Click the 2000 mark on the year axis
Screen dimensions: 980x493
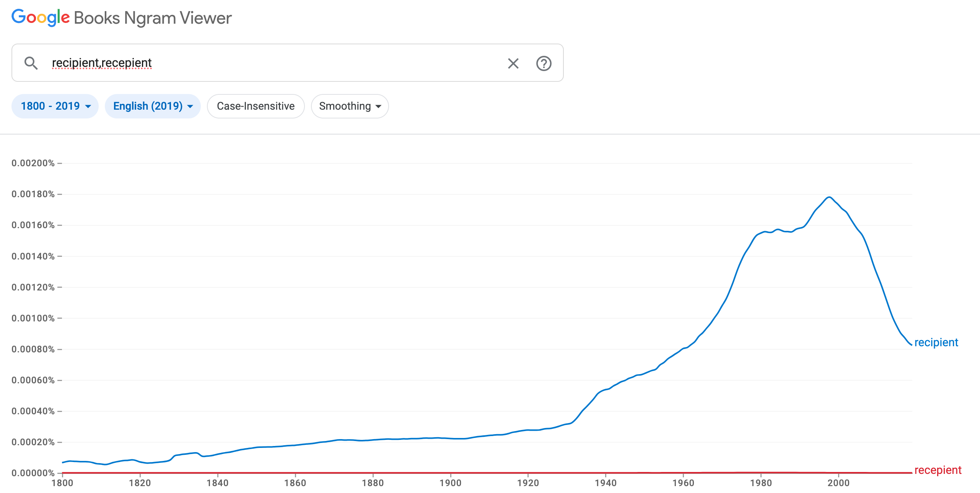[838, 483]
